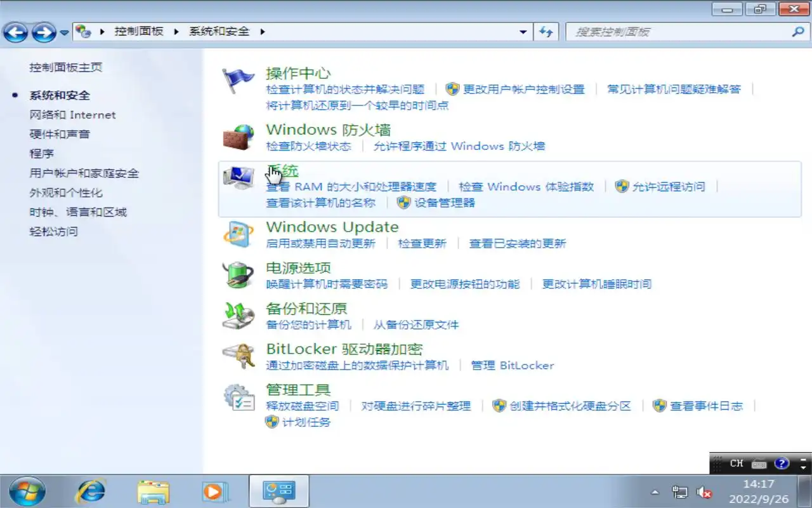This screenshot has width=812, height=508.
Task: Expand the address bar history dropdown
Action: (x=523, y=32)
